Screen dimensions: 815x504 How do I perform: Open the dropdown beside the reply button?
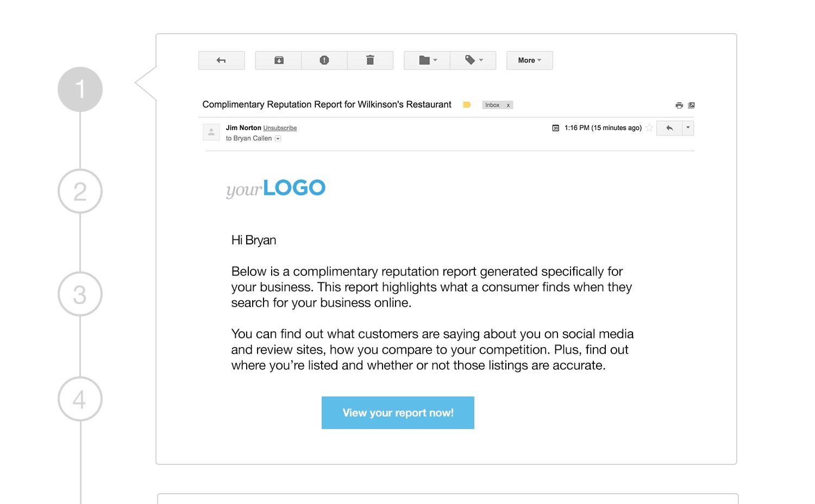click(688, 128)
